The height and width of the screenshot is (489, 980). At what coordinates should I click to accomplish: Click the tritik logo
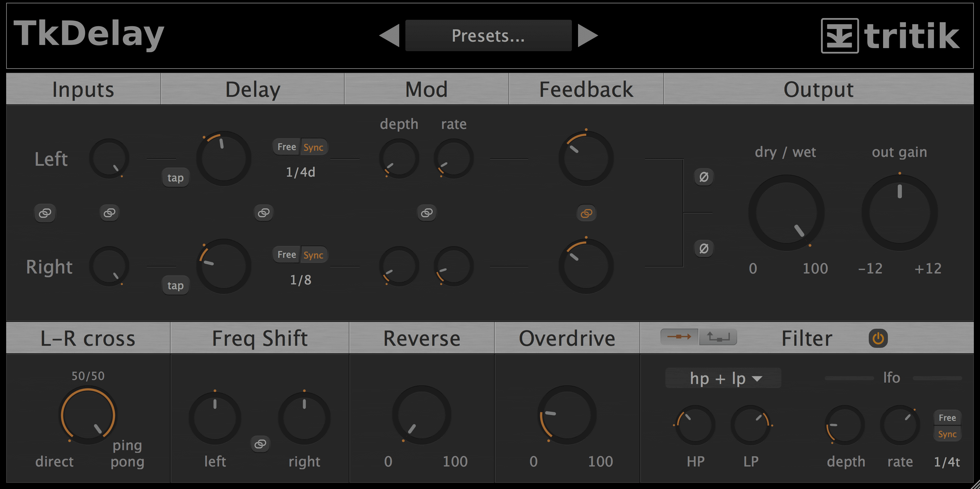[x=890, y=35]
